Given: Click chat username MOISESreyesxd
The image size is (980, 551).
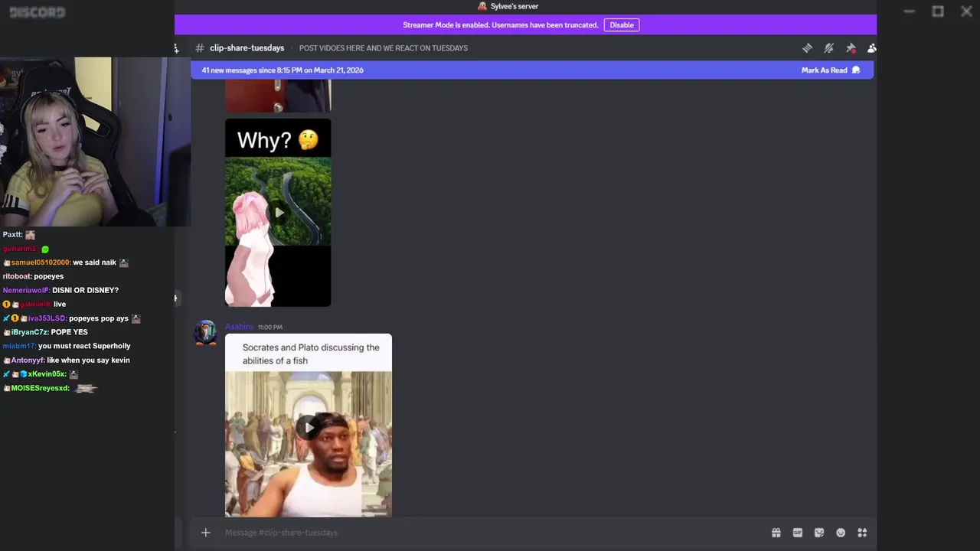Looking at the screenshot, I should pyautogui.click(x=41, y=389).
